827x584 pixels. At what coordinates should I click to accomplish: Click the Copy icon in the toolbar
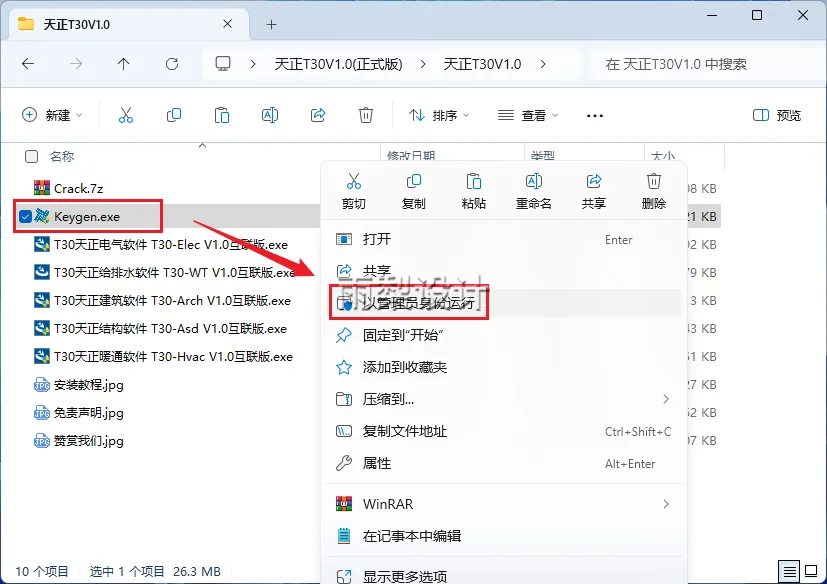pyautogui.click(x=174, y=115)
